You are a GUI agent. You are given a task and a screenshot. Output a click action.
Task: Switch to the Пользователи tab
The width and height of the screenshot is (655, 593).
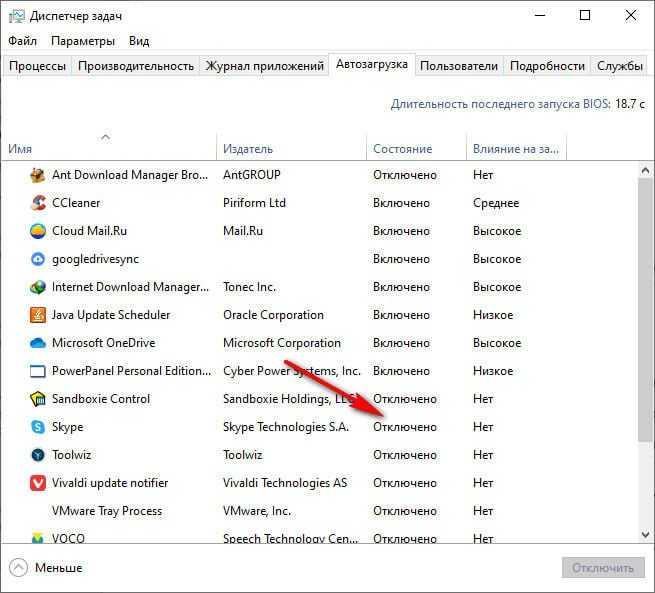(x=459, y=66)
